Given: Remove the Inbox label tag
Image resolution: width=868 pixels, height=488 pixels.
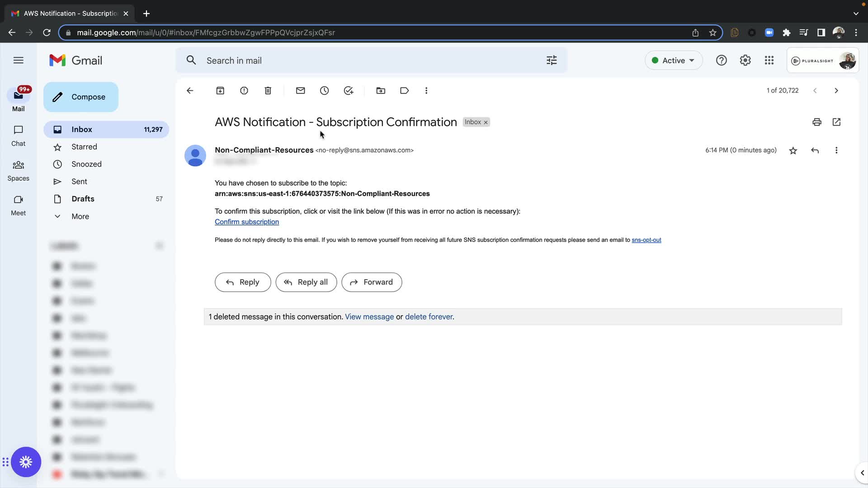Looking at the screenshot, I should (486, 122).
